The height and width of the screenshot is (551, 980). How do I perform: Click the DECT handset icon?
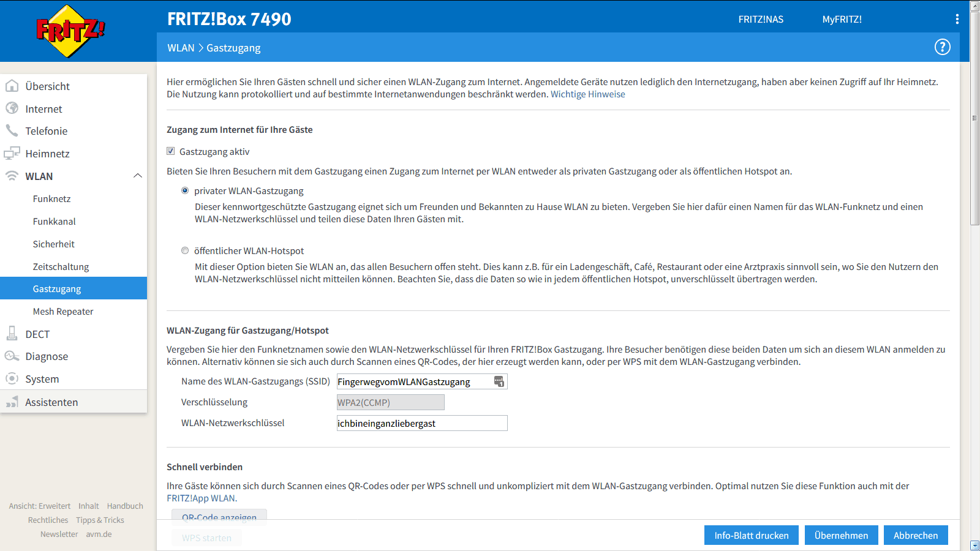tap(12, 334)
